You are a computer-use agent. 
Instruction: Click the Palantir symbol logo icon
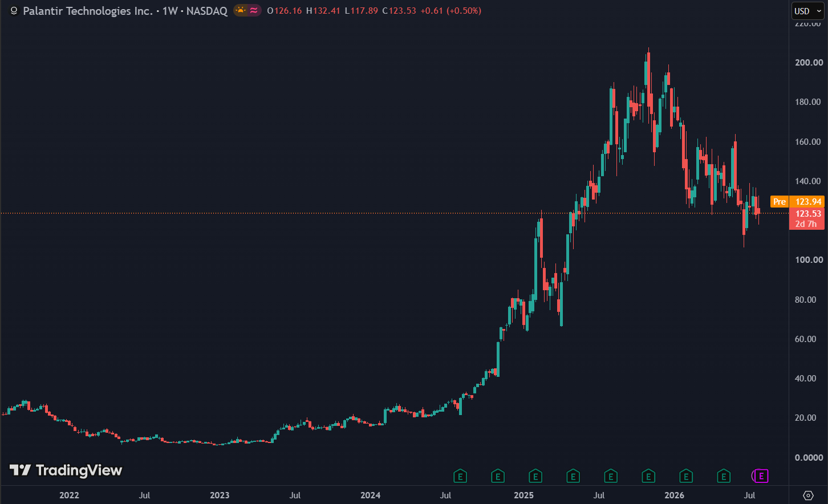click(14, 11)
